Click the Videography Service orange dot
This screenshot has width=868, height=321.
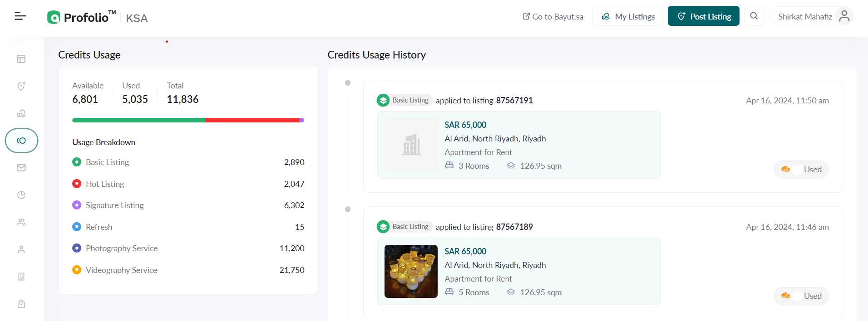point(77,270)
